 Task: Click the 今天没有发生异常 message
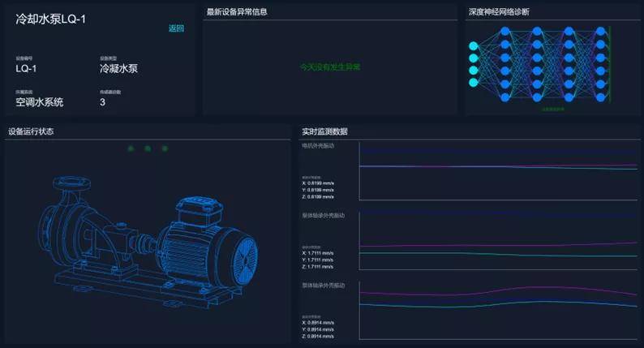coord(330,67)
